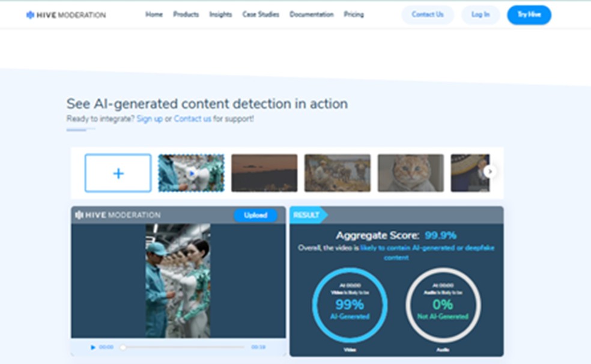
Task: Click the 00:19 duration timestamp
Action: pyautogui.click(x=258, y=347)
